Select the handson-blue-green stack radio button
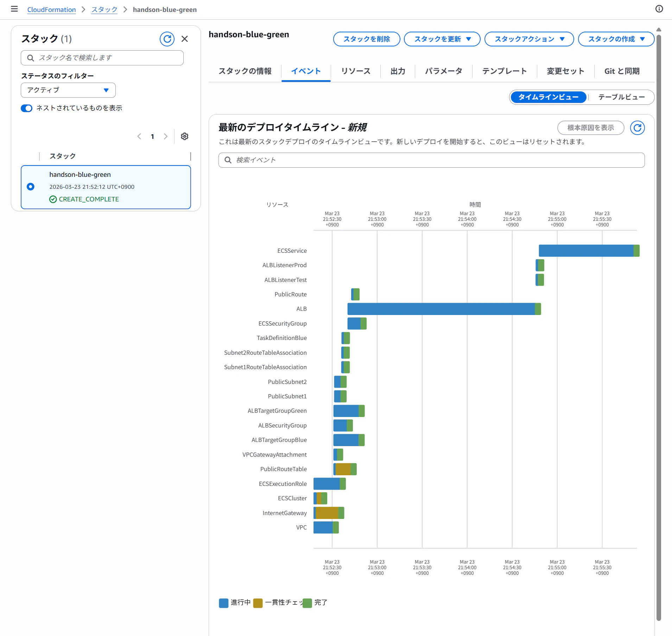Viewport: 672px width, 636px height. coord(31,187)
